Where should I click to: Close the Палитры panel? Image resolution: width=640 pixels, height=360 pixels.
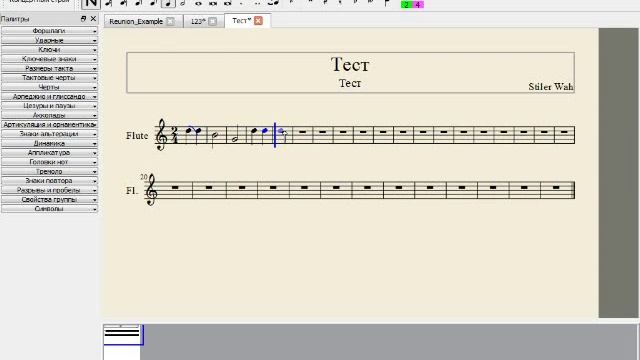93,19
